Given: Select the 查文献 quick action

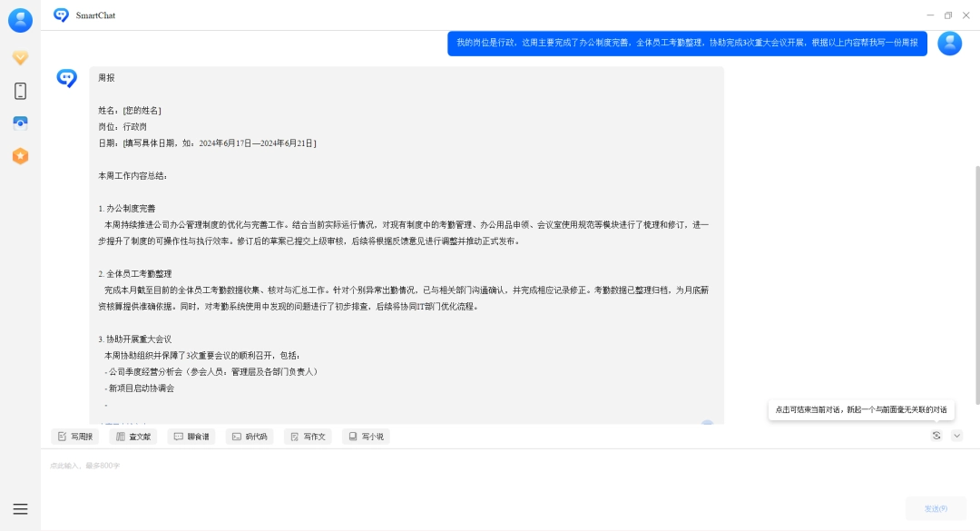Looking at the screenshot, I should click(x=133, y=436).
